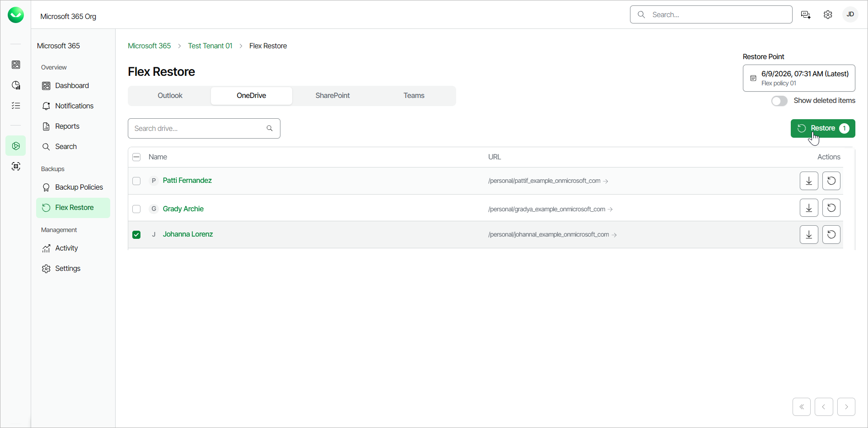Click the URL column header
Viewport: 868px width, 428px height.
pos(495,157)
